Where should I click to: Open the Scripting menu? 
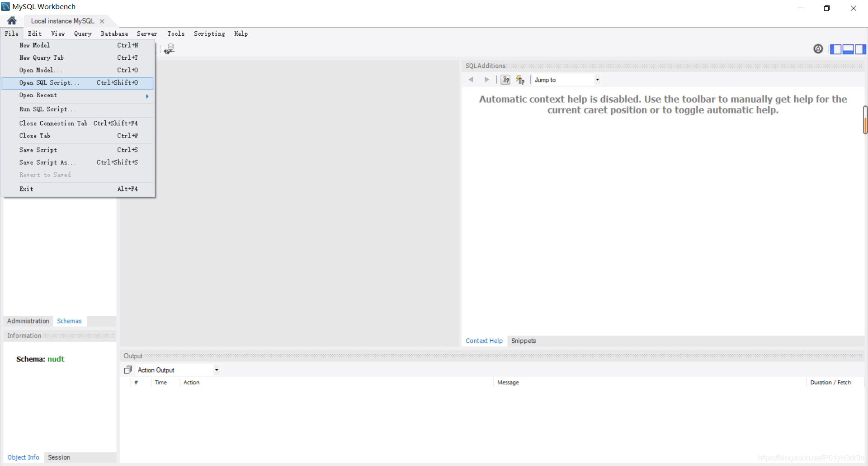(209, 33)
